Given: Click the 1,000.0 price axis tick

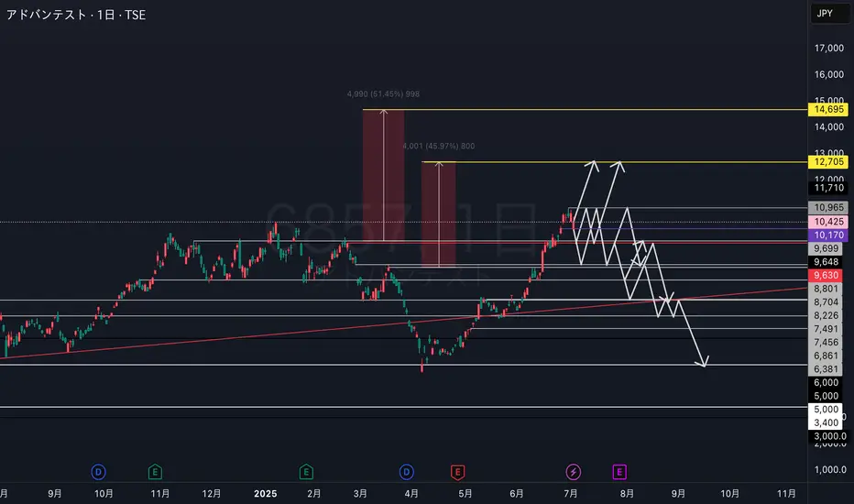Looking at the screenshot, I should coord(830,470).
